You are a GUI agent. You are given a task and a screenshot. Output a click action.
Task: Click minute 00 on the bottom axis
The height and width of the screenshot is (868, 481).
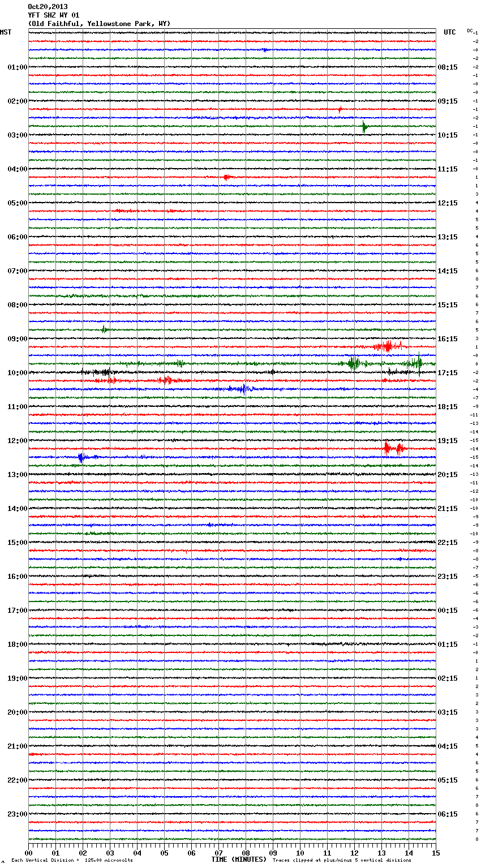[x=28, y=853]
